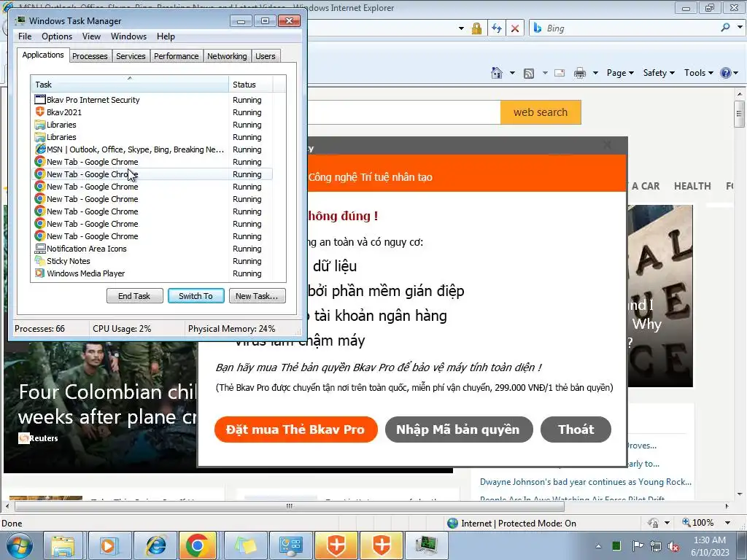
Task: Open the Page dropdown in IE toolbar
Action: 620,73
